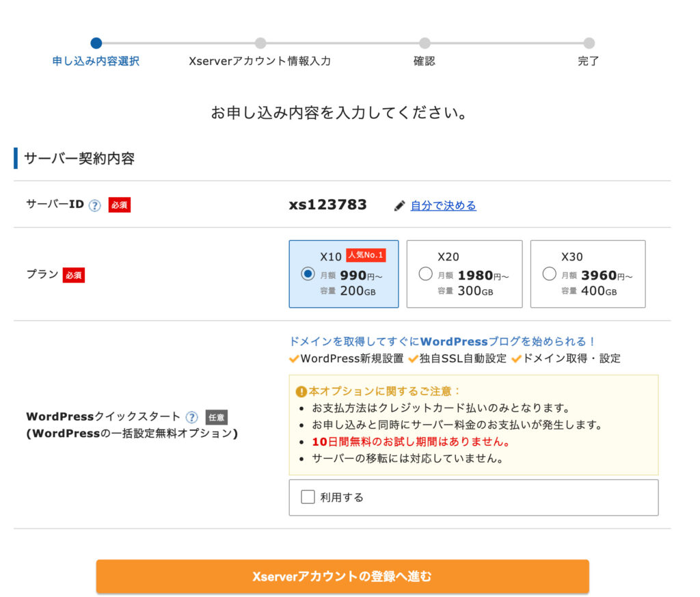This screenshot has height=597, width=700.
Task: Click the 必須 badge beside サーバーID
Action: 119,205
